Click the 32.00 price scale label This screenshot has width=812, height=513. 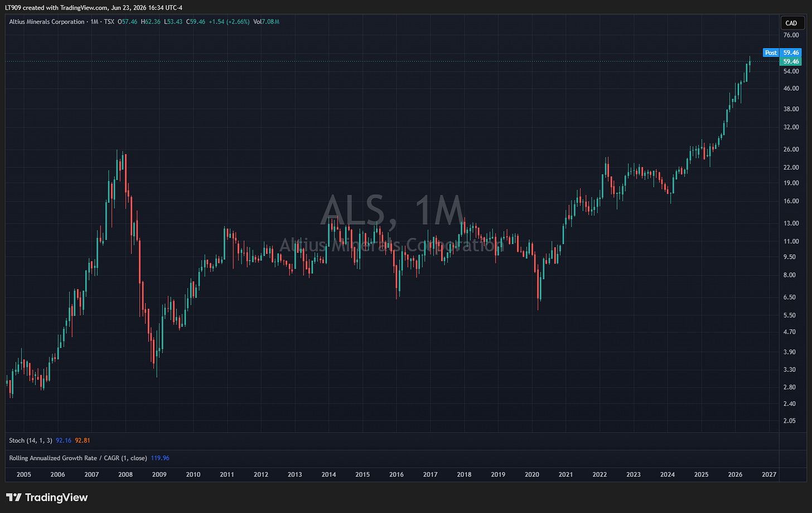coord(791,127)
